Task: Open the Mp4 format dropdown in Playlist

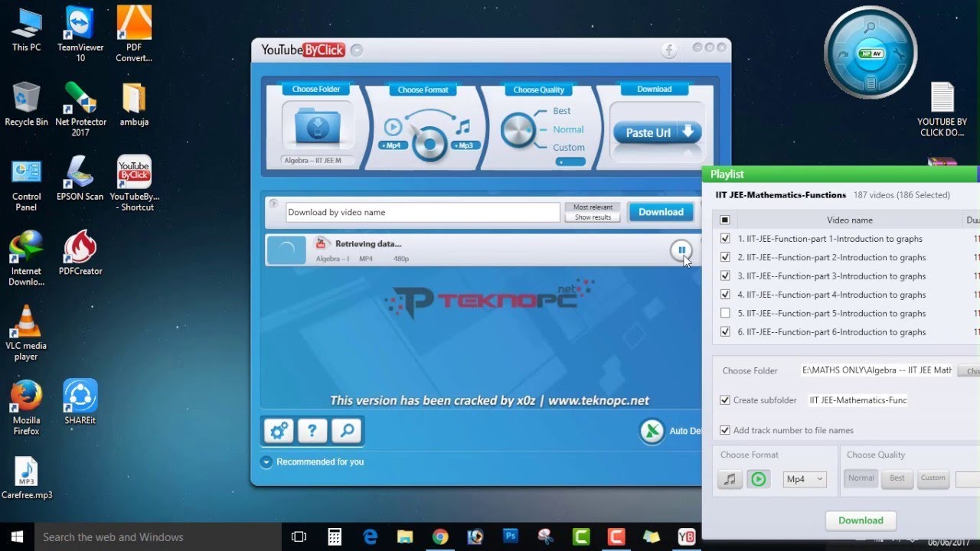Action: click(x=805, y=479)
